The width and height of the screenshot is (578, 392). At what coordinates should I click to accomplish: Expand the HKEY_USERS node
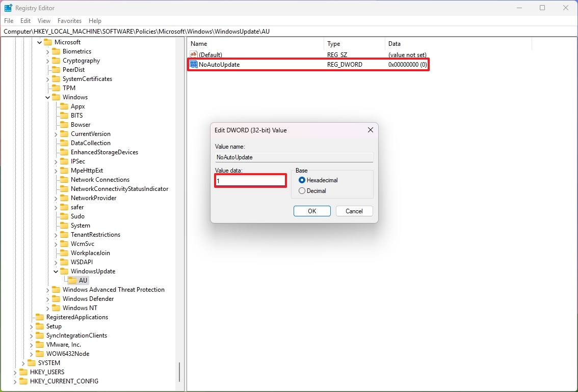point(15,372)
